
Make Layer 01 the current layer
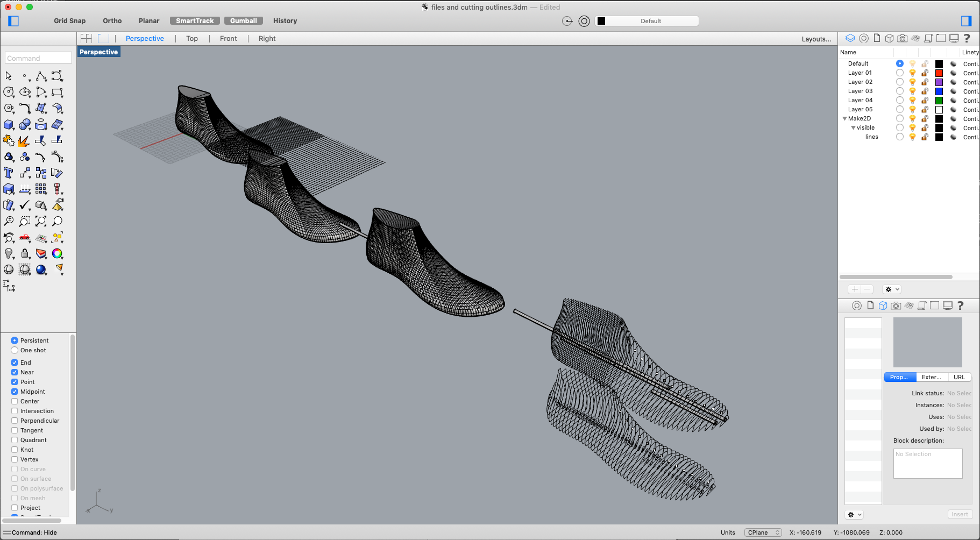tap(900, 73)
